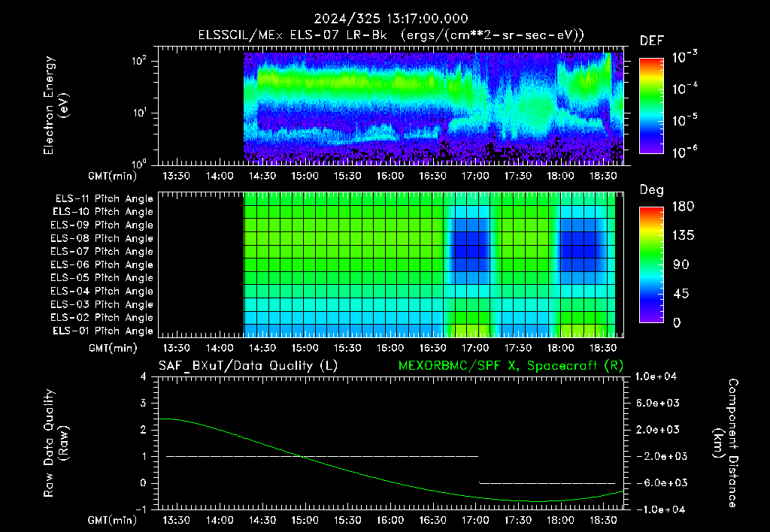
Task: Click the 135 value on Deg scale
Action: [683, 236]
